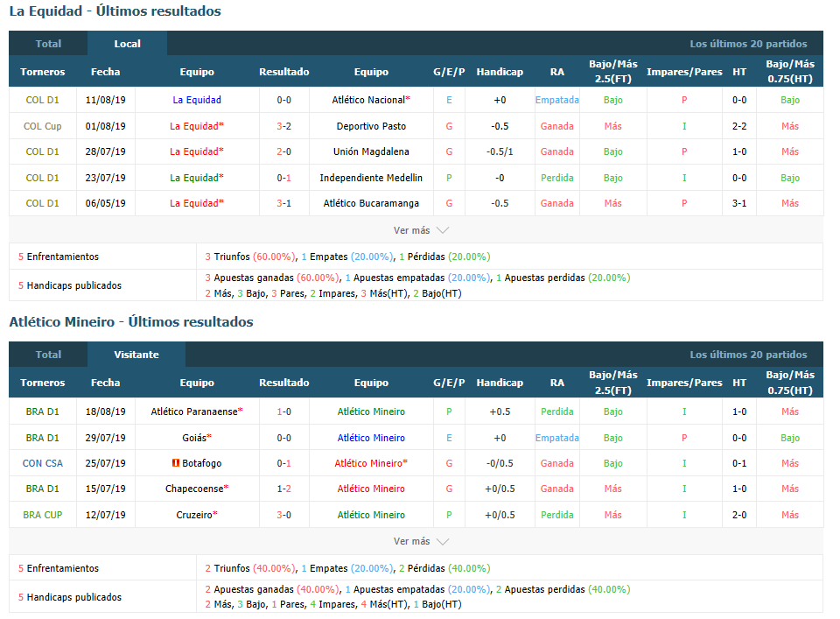This screenshot has width=840, height=619.
Task: Click the 2-2 halftime score in Deportivo Pasto row
Action: pyautogui.click(x=739, y=126)
